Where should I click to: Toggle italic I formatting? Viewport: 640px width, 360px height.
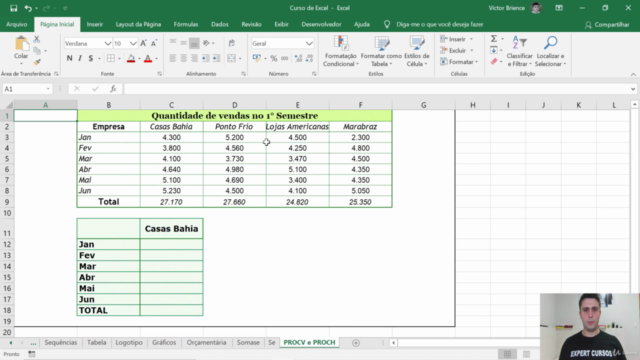80,58
